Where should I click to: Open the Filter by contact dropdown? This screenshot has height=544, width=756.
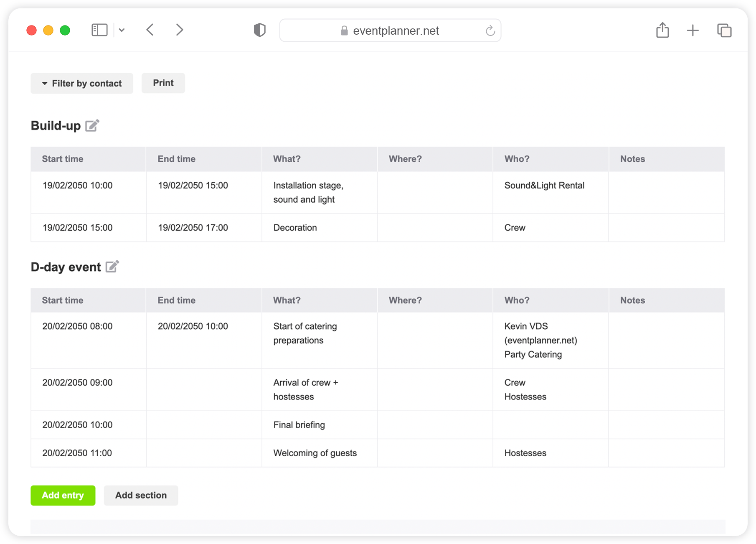tap(81, 83)
